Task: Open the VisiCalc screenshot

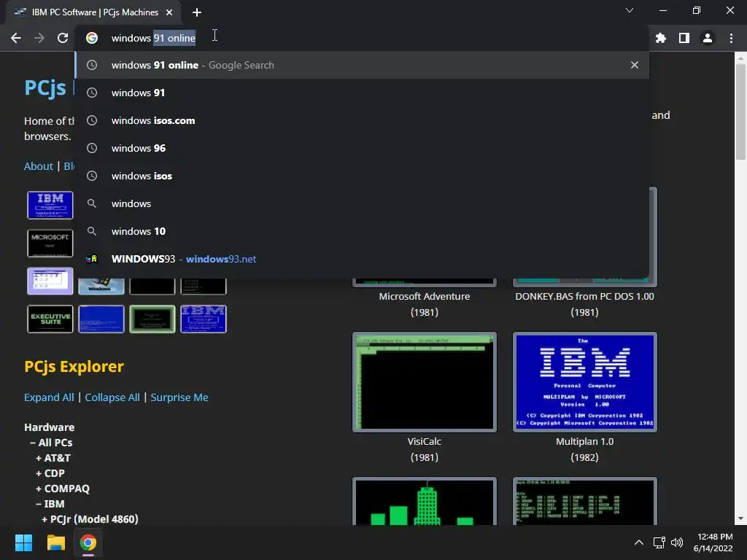Action: tap(425, 382)
